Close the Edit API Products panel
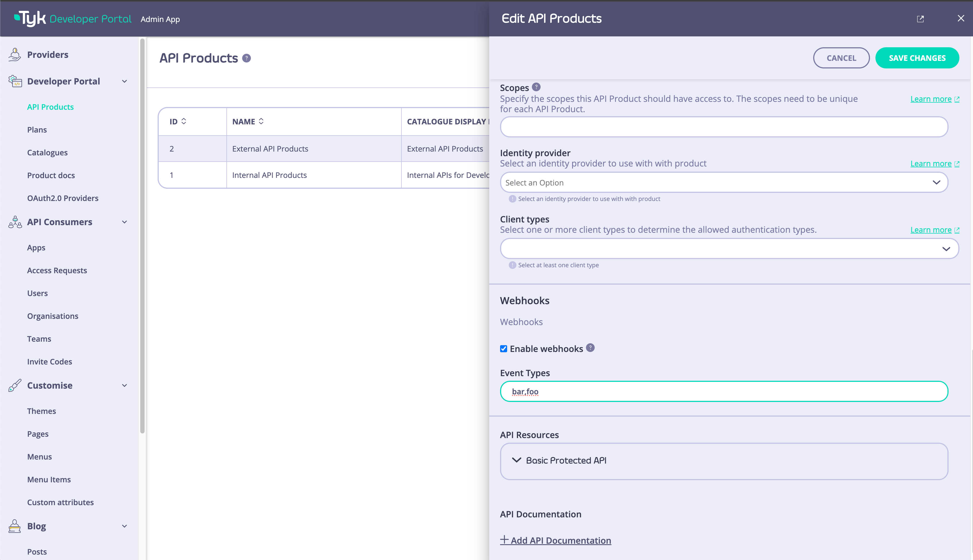Viewport: 973px width, 560px height. click(x=961, y=18)
